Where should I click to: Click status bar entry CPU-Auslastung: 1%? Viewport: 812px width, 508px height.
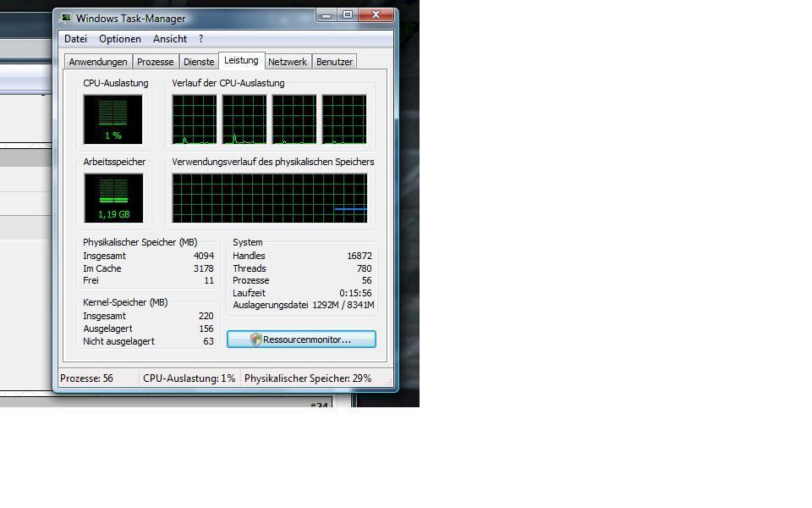coord(189,378)
